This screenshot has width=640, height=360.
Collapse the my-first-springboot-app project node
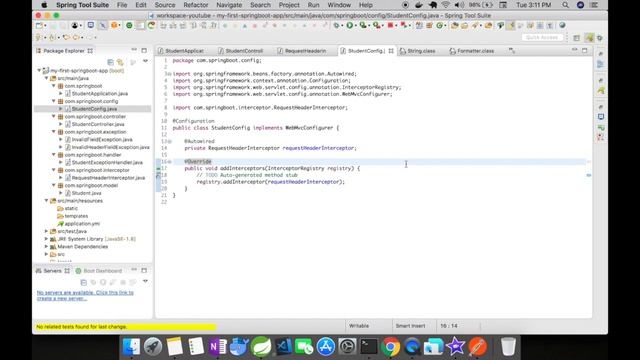39,71
